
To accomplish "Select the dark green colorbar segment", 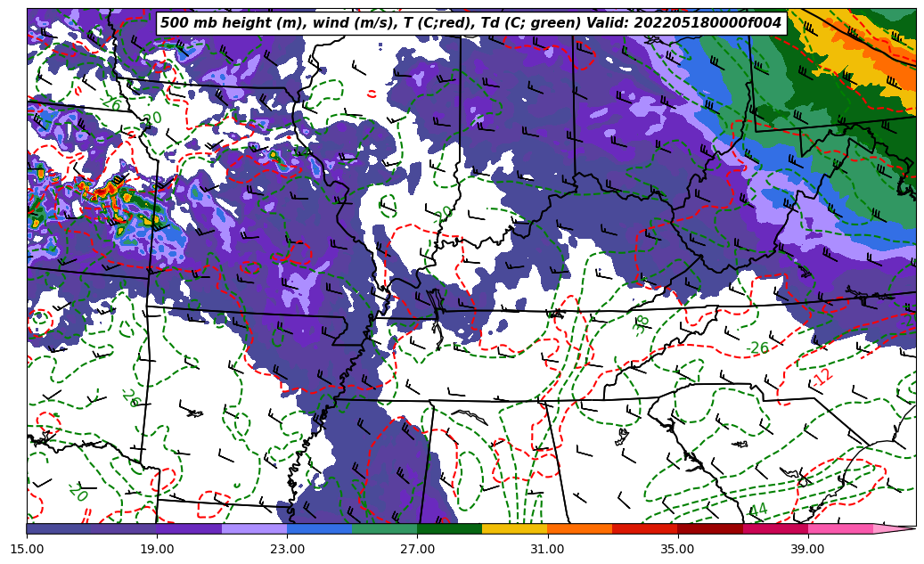I will coord(449,529).
